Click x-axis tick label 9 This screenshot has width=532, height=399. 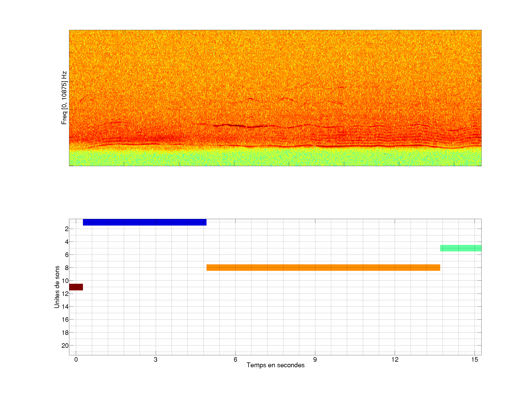click(315, 359)
